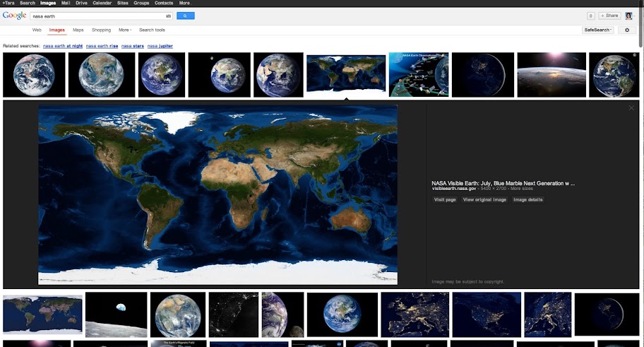Viewport: 644px width, 347px height.
Task: Close the image preview panel
Action: coord(631,108)
